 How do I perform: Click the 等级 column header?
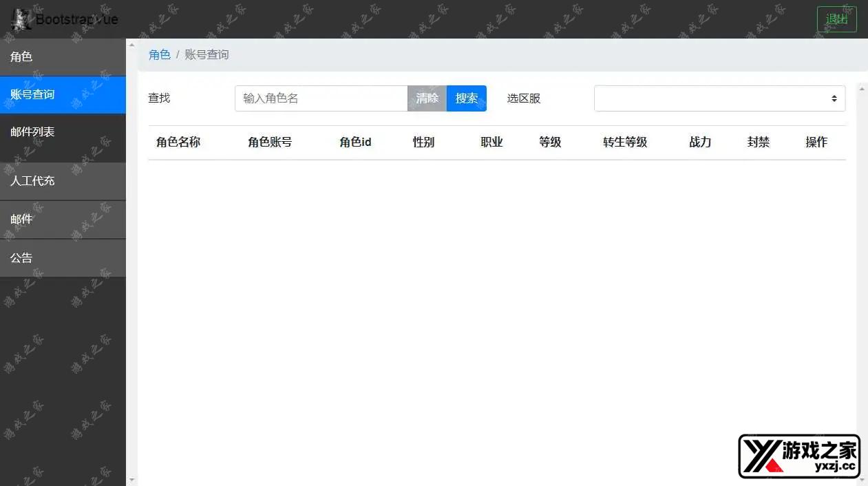550,142
